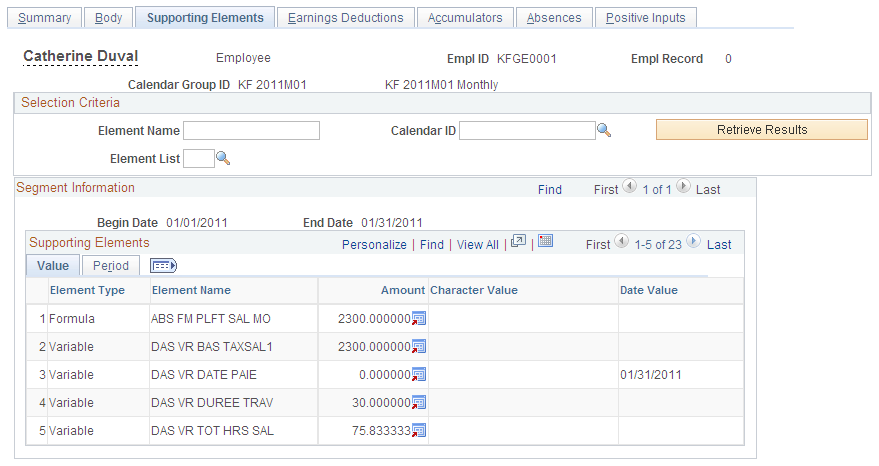The image size is (879, 466).
Task: Click the View All link
Action: 478,244
